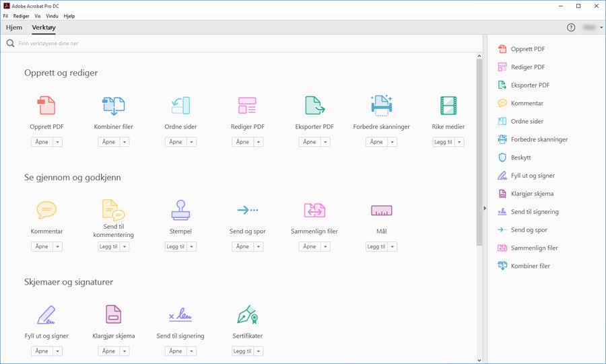The height and width of the screenshot is (364, 606).
Task: Select the Send til kommentering icon
Action: point(113,209)
